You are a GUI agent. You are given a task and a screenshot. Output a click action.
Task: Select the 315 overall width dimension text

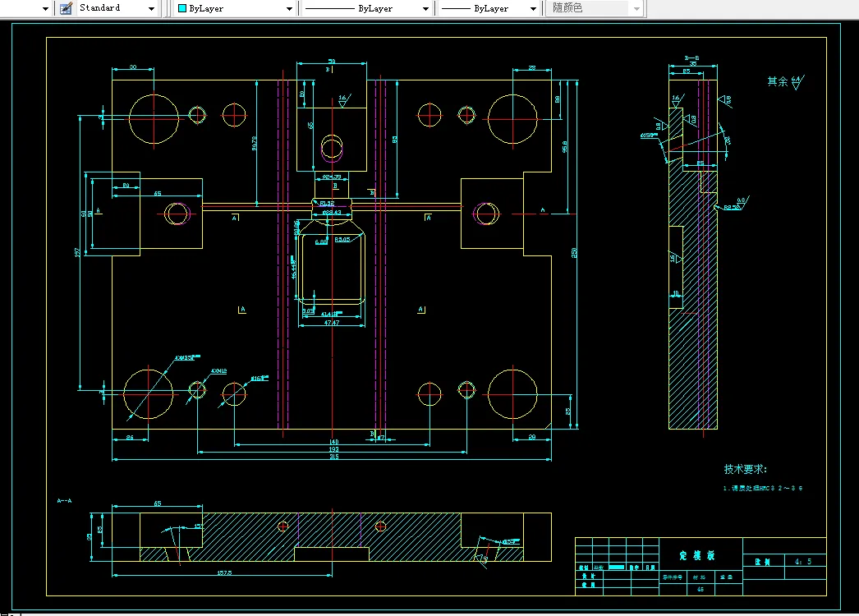tap(333, 457)
